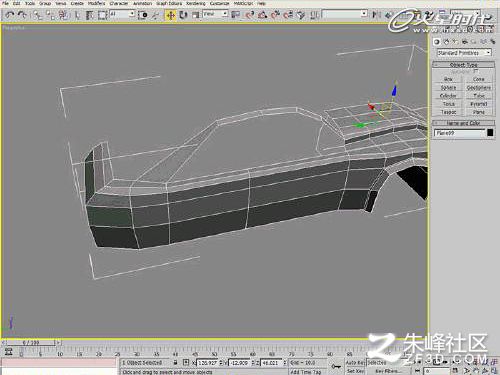This screenshot has height=375, width=500.
Task: Select the Select and Move tool
Action: pos(170,15)
